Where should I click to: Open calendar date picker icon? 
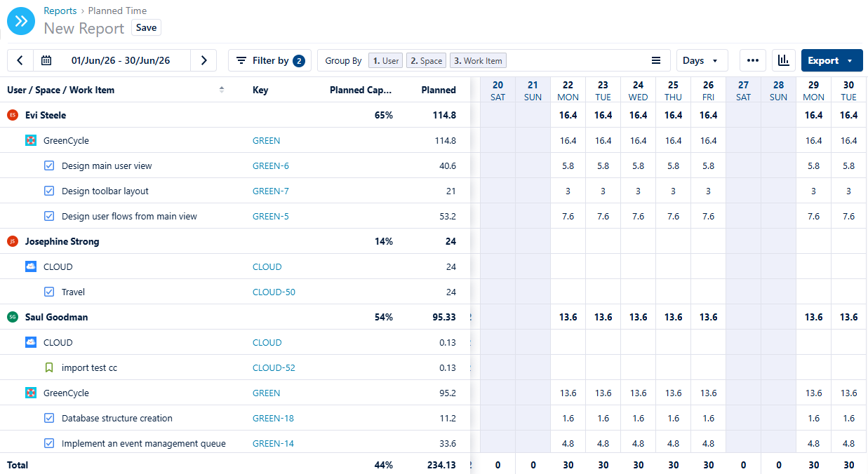tap(46, 60)
